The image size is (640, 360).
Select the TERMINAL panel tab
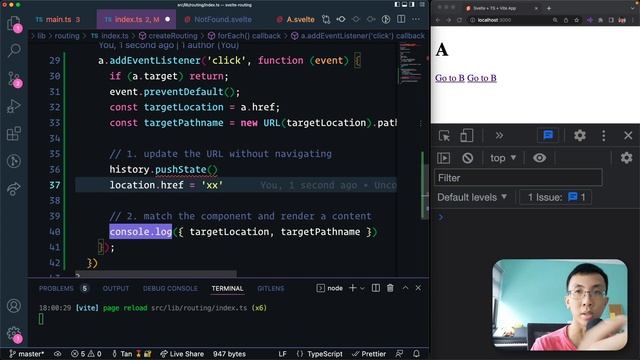click(x=227, y=289)
